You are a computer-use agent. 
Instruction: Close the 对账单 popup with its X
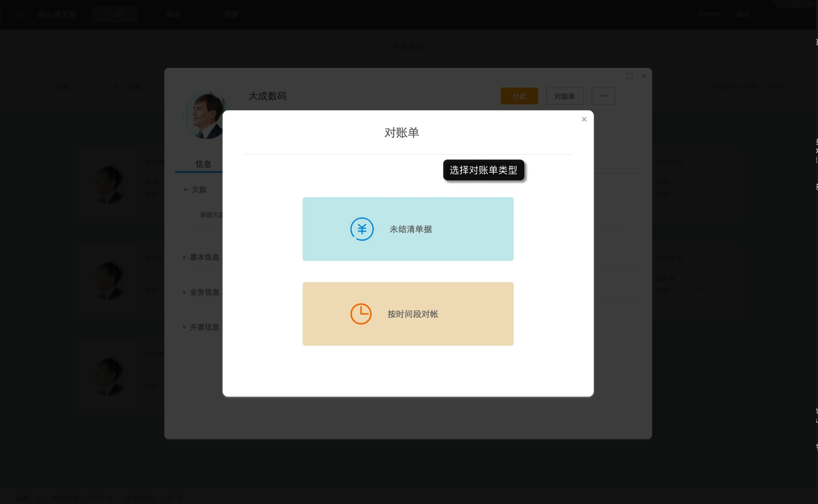[584, 119]
